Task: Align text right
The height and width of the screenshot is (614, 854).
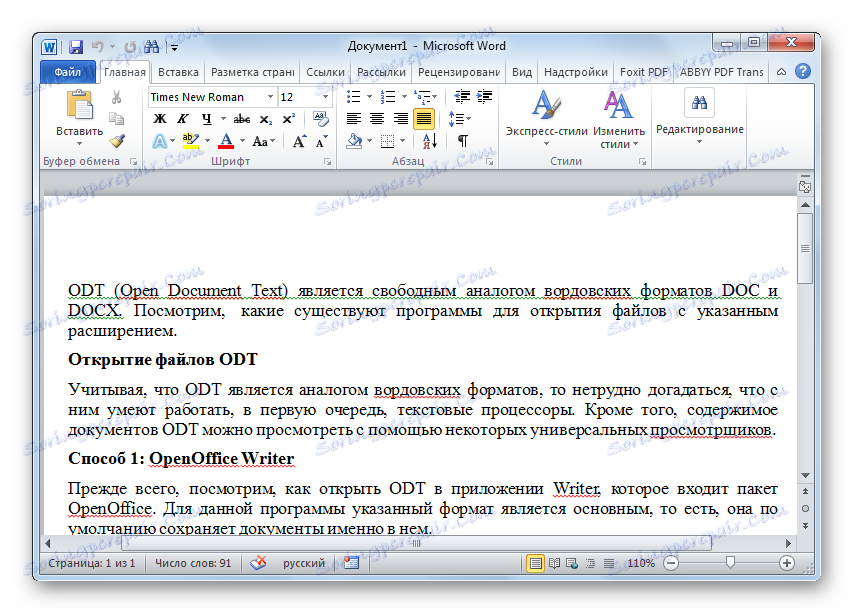Action: (x=400, y=119)
